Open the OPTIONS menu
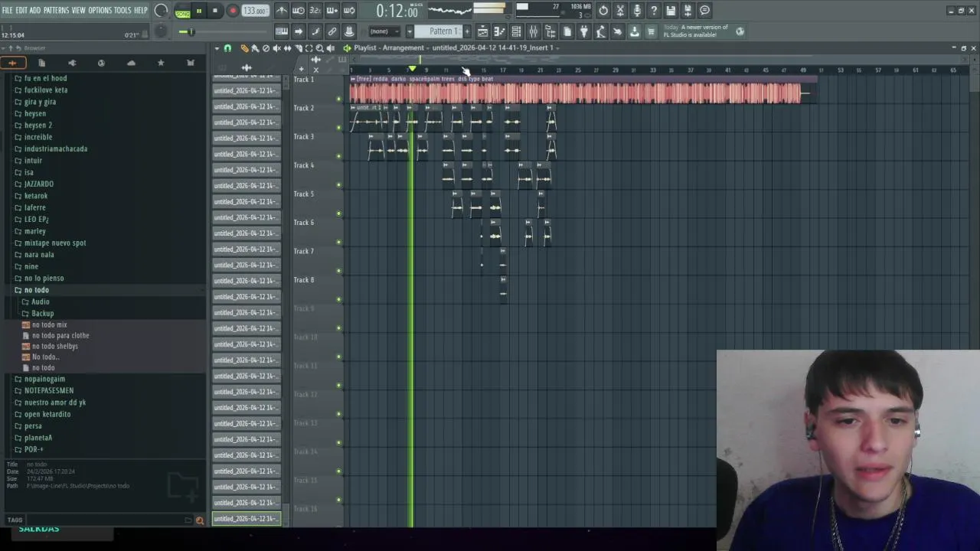The height and width of the screenshot is (551, 980). (x=100, y=10)
